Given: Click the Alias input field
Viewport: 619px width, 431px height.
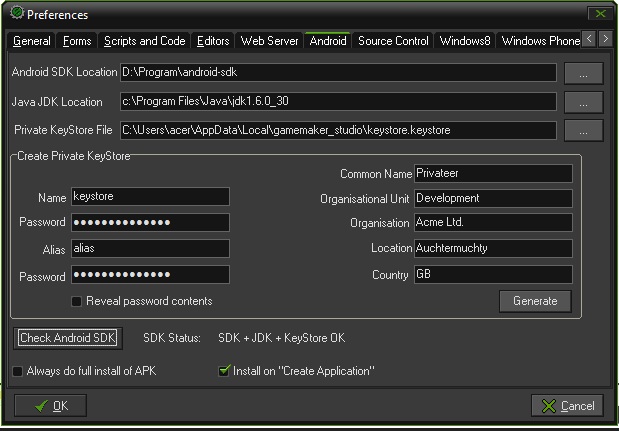Looking at the screenshot, I should 150,249.
